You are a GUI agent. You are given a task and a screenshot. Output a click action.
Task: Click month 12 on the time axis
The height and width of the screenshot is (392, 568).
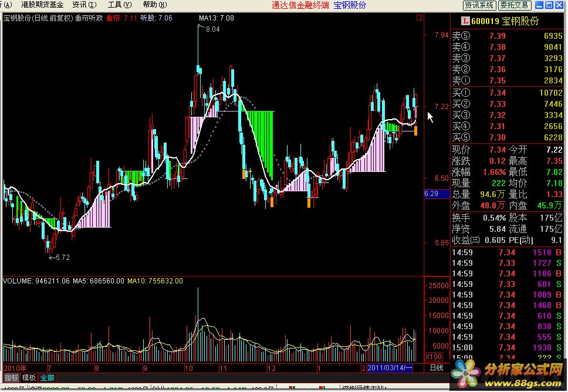click(271, 369)
